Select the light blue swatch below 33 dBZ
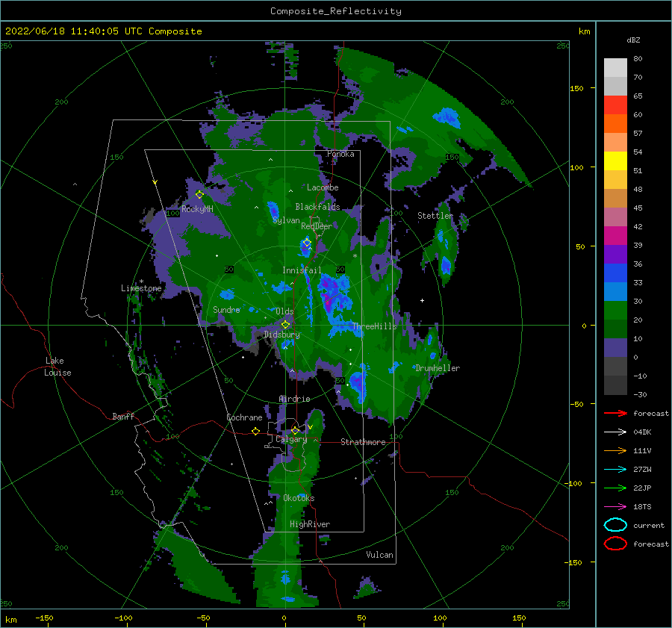This screenshot has height=628, width=672. [615, 291]
